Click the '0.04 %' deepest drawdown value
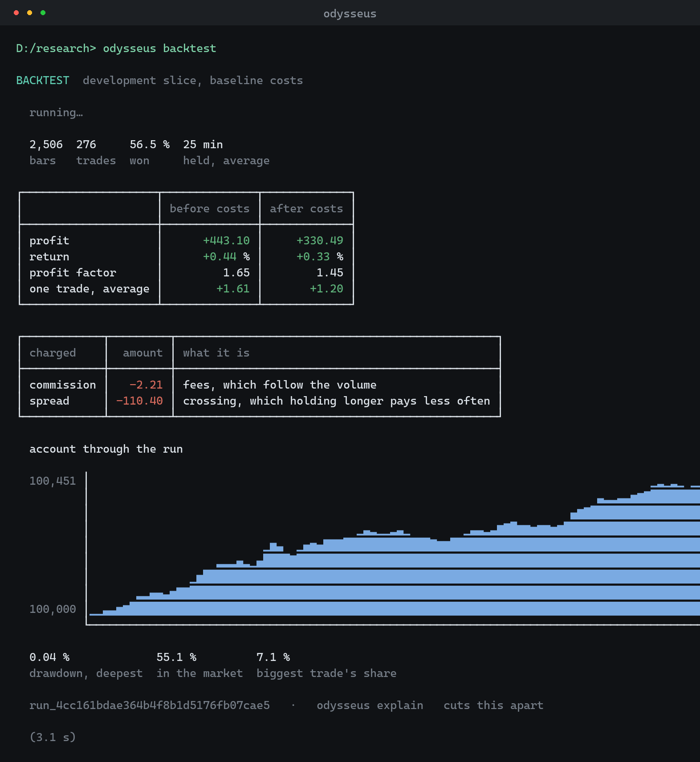This screenshot has width=700, height=762. pyautogui.click(x=49, y=657)
